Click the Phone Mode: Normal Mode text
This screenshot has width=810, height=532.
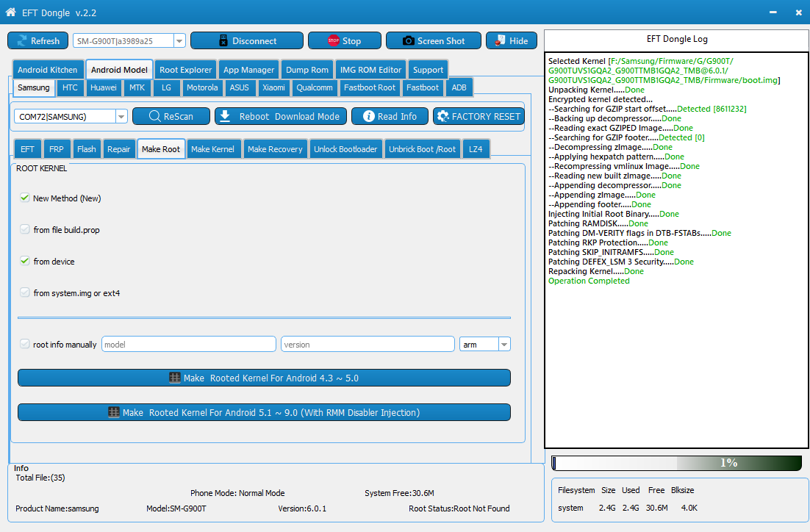click(x=237, y=493)
